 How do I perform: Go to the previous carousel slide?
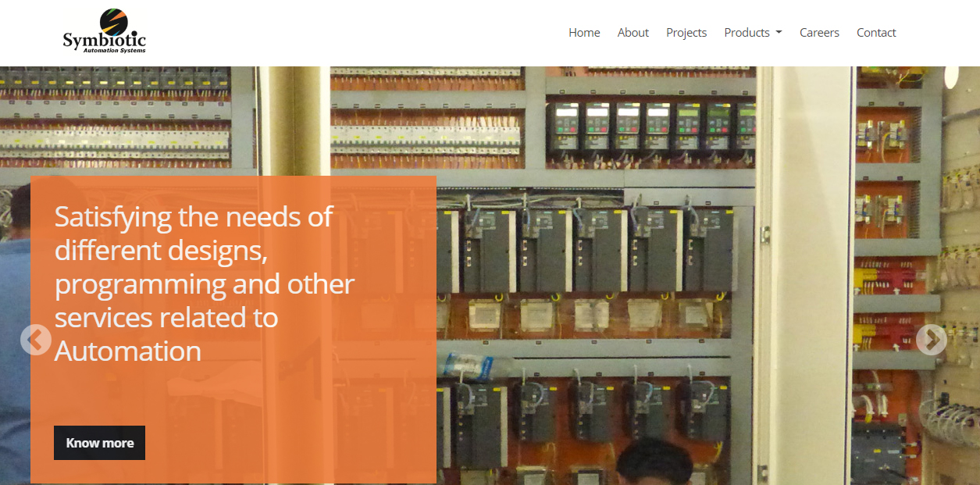point(36,340)
